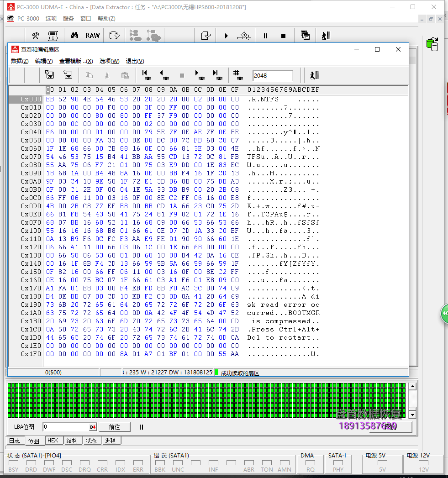Click the highlighted 00 column header
448x478 pixels.
tap(50, 89)
